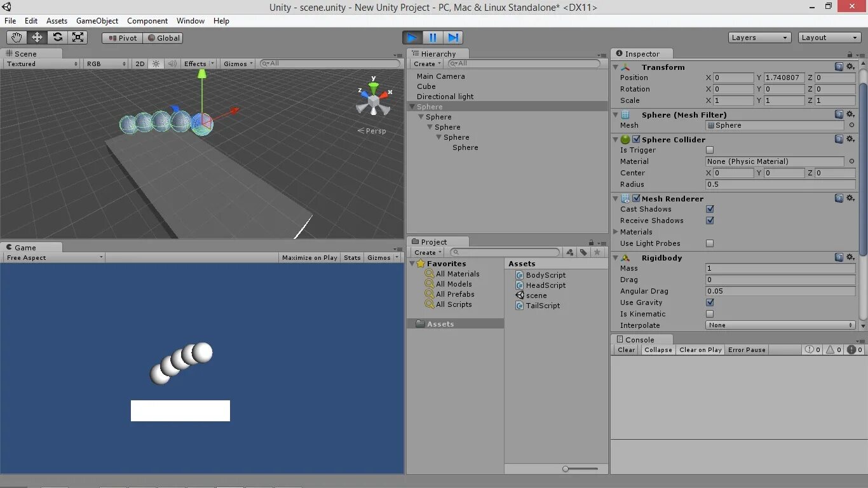Viewport: 868px width, 488px height.
Task: Collapse top-level Sphere in Hierarchy
Action: (x=412, y=107)
